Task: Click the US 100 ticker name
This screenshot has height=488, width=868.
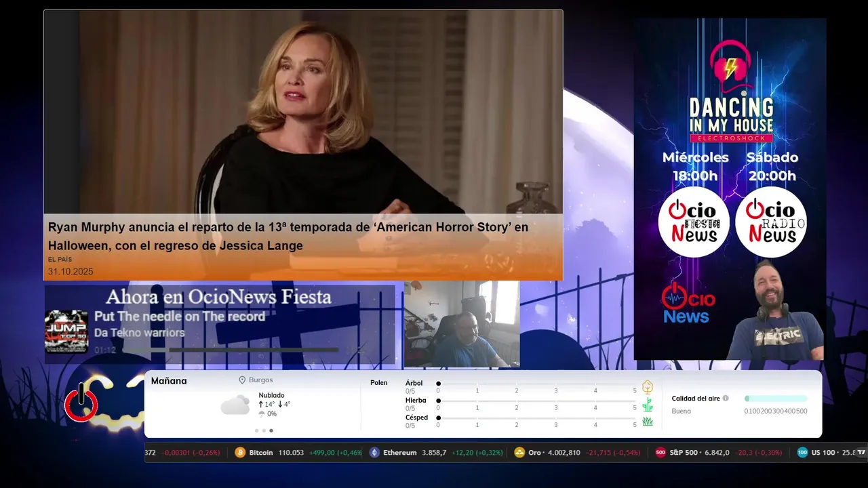Action: click(823, 453)
